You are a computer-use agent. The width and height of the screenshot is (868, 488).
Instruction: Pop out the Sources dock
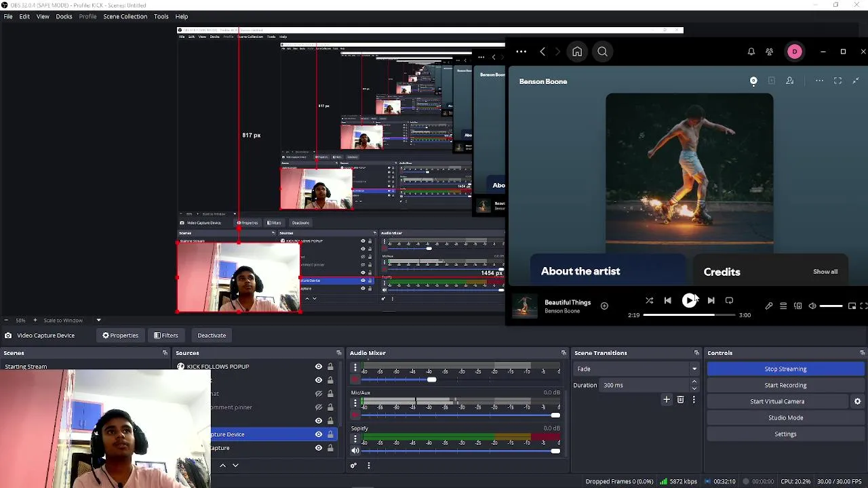coord(339,353)
